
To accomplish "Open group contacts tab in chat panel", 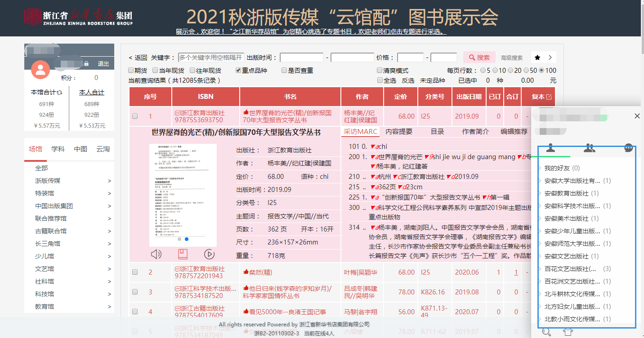I will click(590, 148).
